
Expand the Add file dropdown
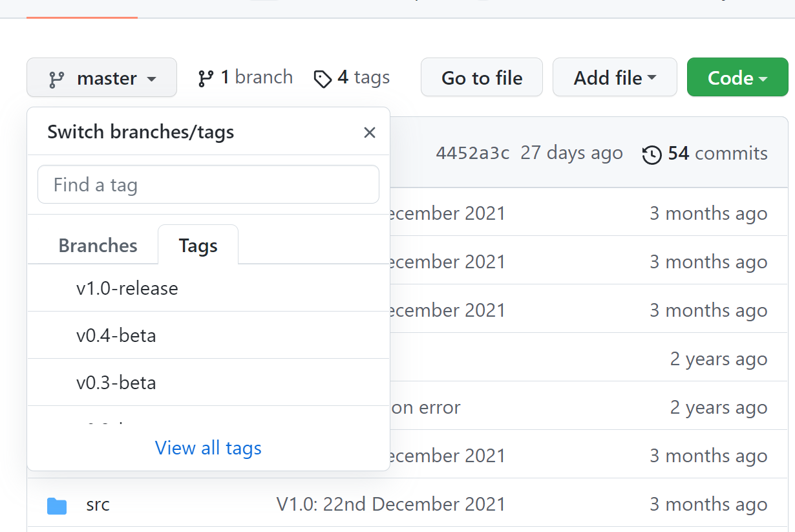(x=615, y=78)
